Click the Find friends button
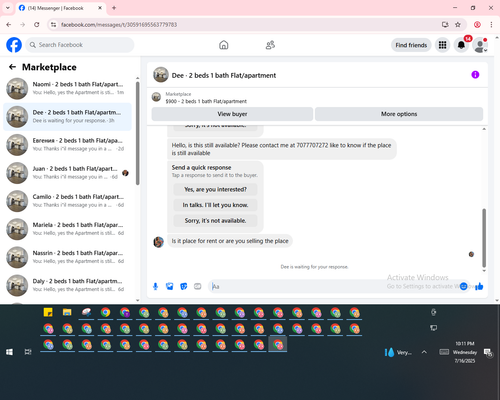The width and height of the screenshot is (500, 400). [x=411, y=45]
